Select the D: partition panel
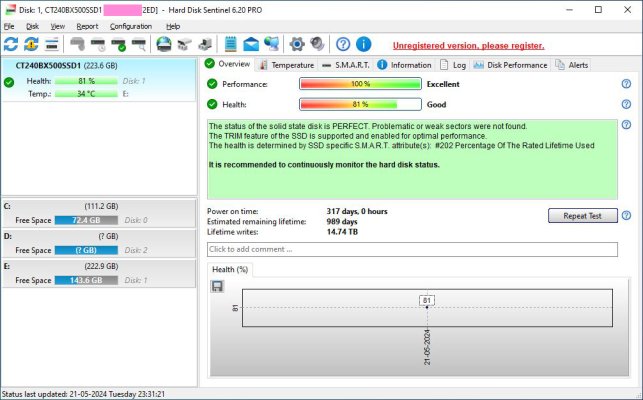643x400 pixels. pyautogui.click(x=99, y=243)
